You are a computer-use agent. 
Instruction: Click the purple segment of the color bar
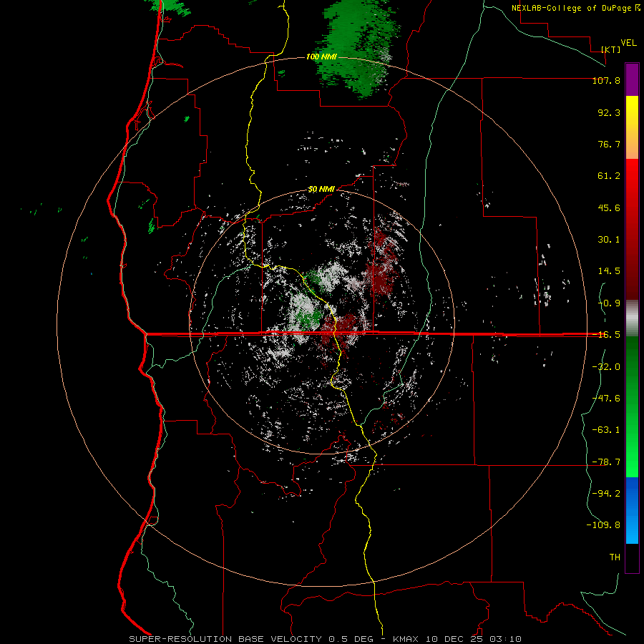coord(632,79)
